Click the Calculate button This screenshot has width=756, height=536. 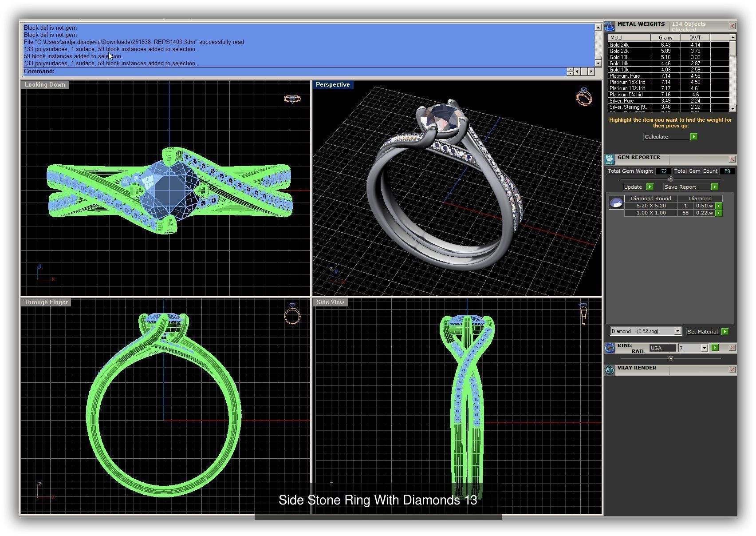click(666, 137)
